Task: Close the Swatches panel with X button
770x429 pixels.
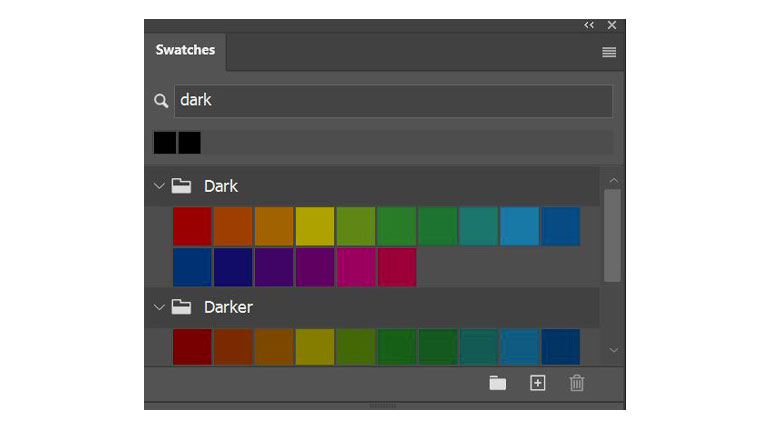Action: pyautogui.click(x=612, y=25)
